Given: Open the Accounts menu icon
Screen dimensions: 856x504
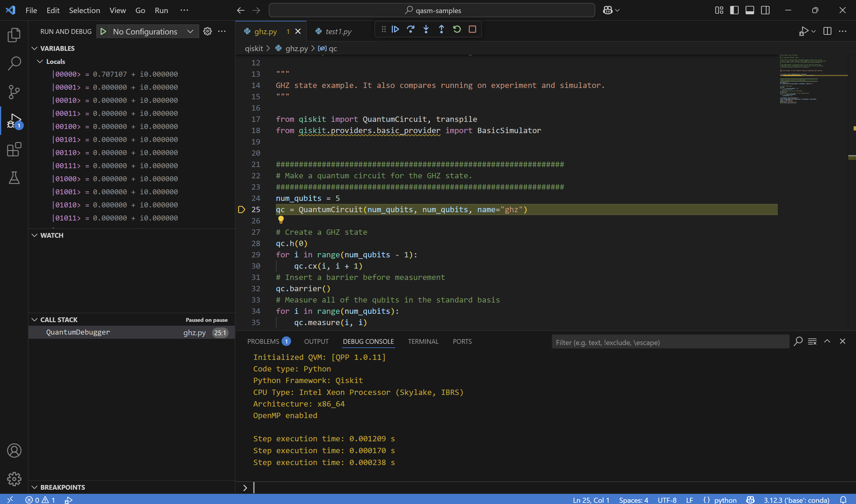Looking at the screenshot, I should tap(14, 450).
